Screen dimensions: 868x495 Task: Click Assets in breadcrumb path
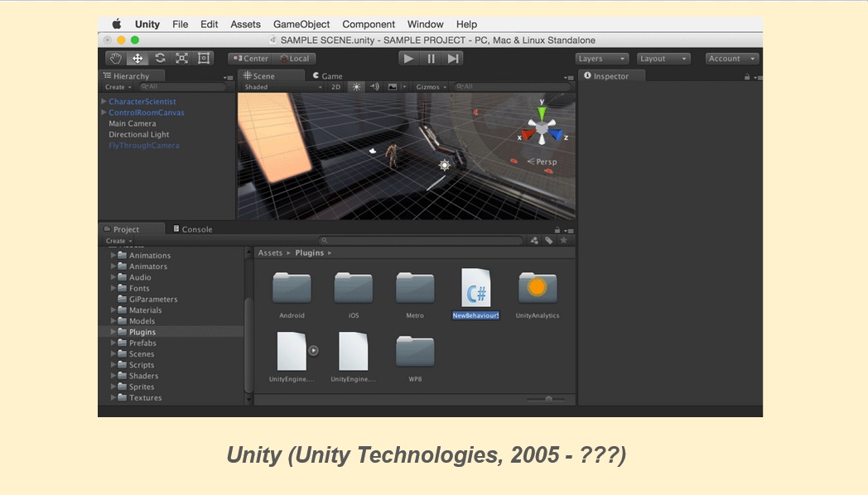tap(270, 252)
